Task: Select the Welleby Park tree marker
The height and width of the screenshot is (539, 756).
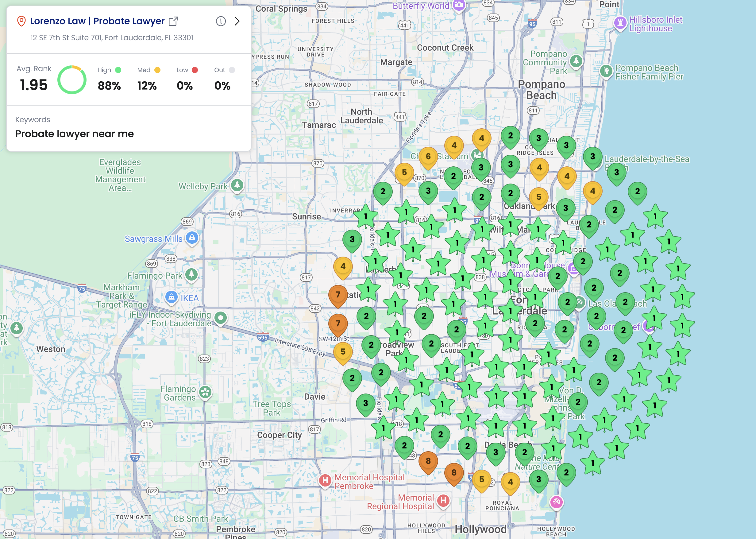Action: pos(237,185)
